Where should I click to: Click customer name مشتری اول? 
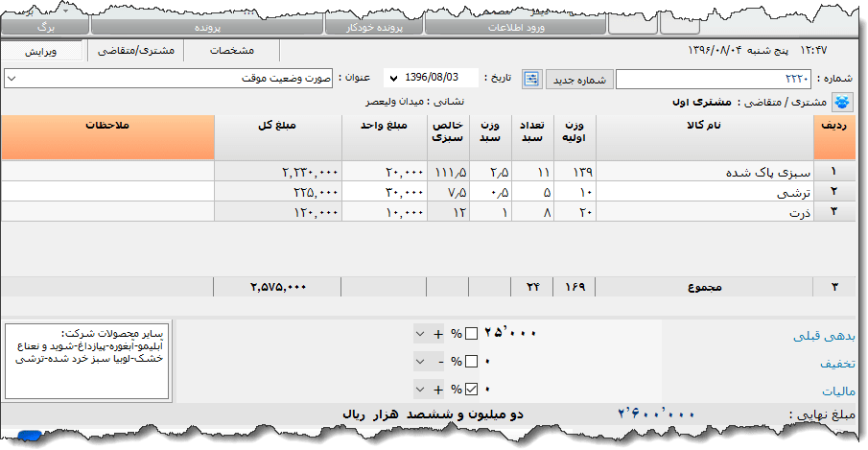tap(701, 102)
